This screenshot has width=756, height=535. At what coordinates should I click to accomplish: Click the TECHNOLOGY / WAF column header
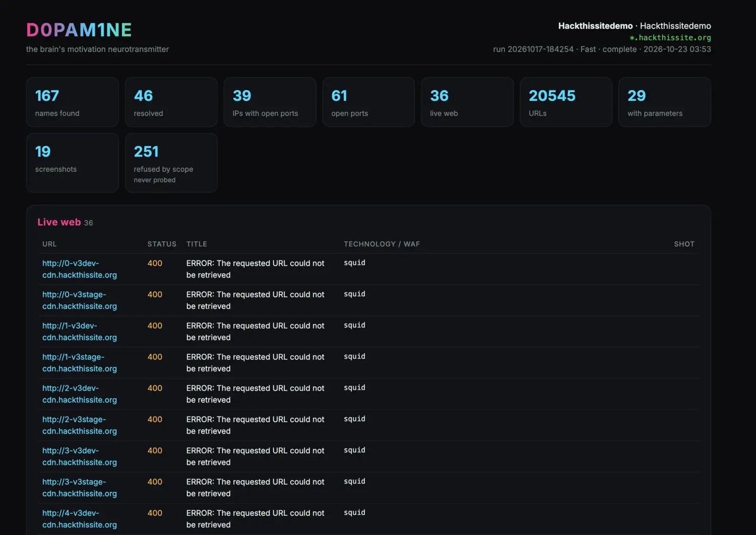pyautogui.click(x=382, y=244)
